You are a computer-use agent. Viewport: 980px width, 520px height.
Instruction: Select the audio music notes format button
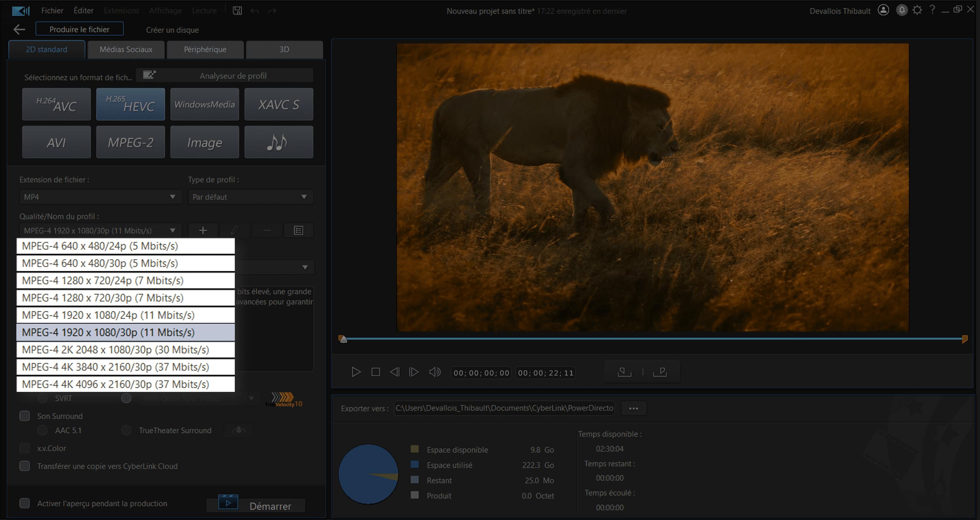(x=278, y=142)
